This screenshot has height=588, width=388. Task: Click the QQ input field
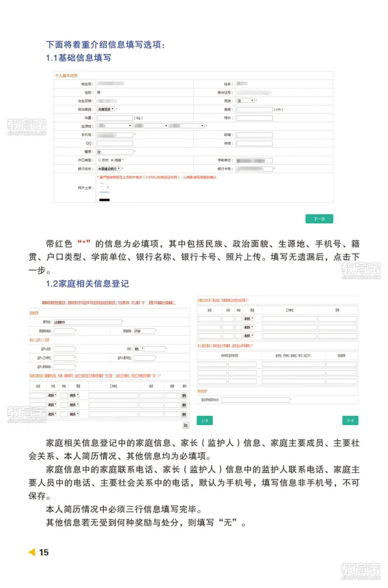pos(115,143)
